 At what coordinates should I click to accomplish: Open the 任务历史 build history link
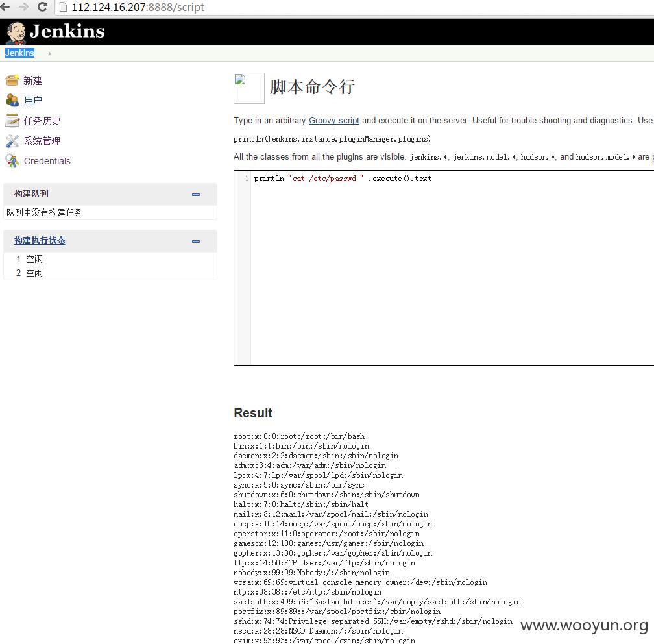42,121
